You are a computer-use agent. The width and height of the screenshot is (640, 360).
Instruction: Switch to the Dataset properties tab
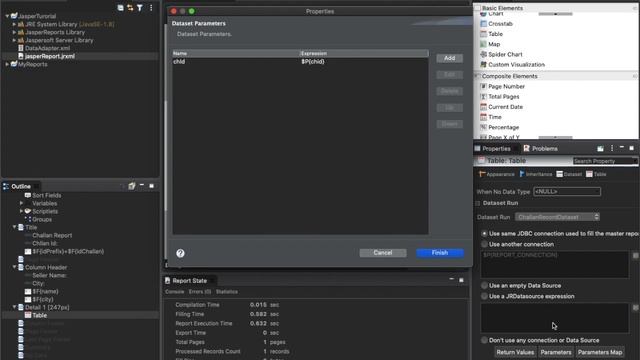tap(569, 174)
